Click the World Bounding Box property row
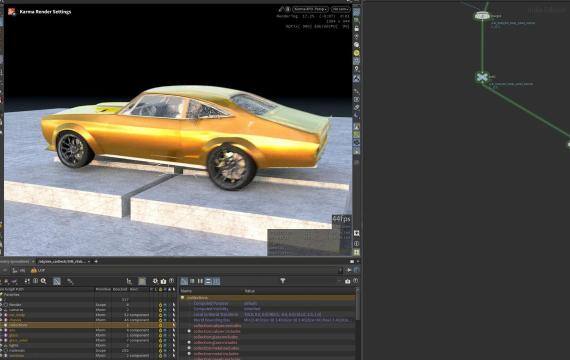This screenshot has width=570, height=360. [268, 320]
